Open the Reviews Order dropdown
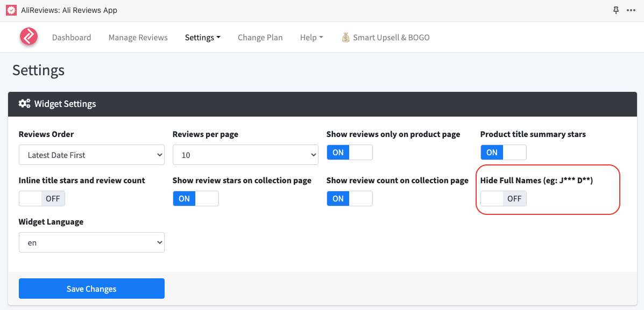The image size is (644, 310). (91, 155)
